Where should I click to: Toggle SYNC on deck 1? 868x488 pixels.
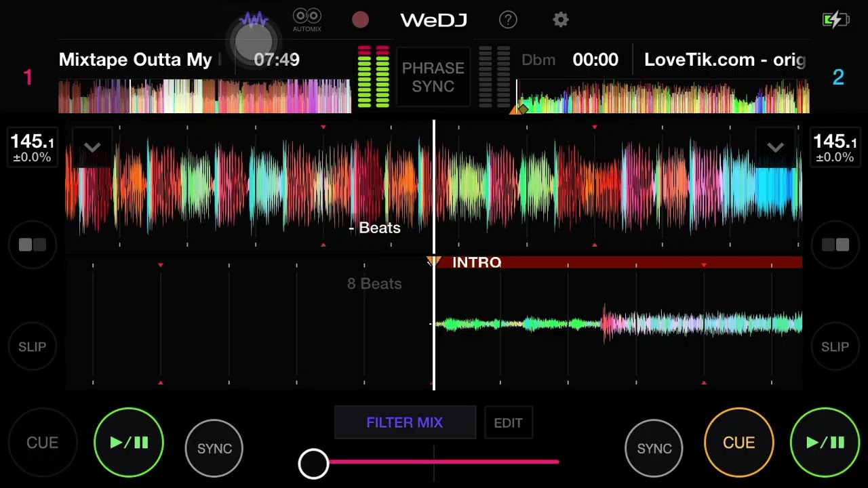click(214, 448)
